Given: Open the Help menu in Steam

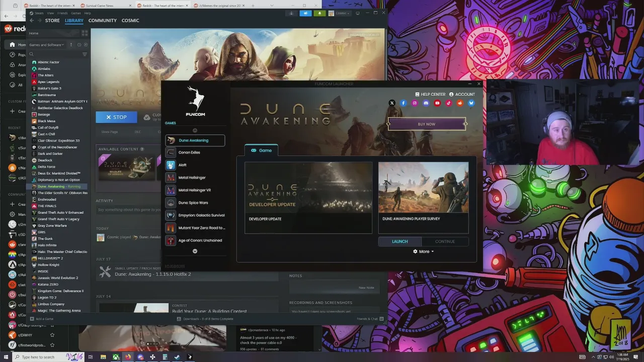Looking at the screenshot, I should [x=88, y=13].
